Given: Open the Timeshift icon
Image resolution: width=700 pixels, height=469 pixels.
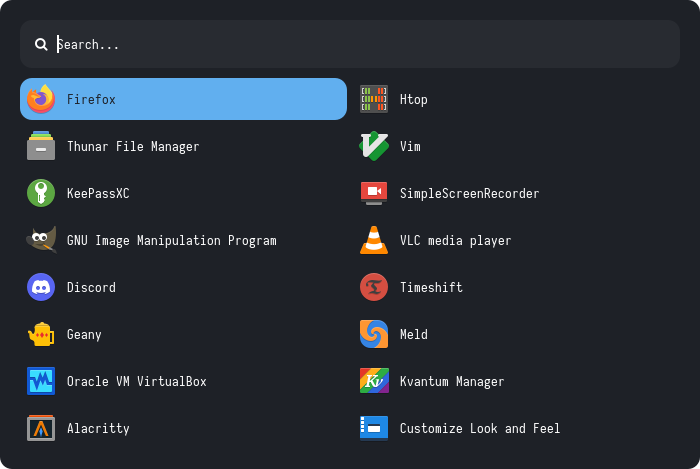Looking at the screenshot, I should tap(374, 287).
